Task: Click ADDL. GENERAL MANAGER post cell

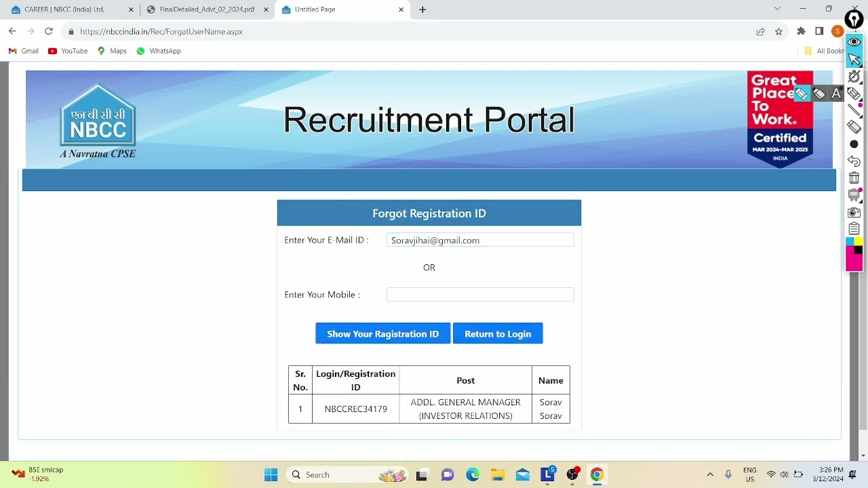Action: 465,409
